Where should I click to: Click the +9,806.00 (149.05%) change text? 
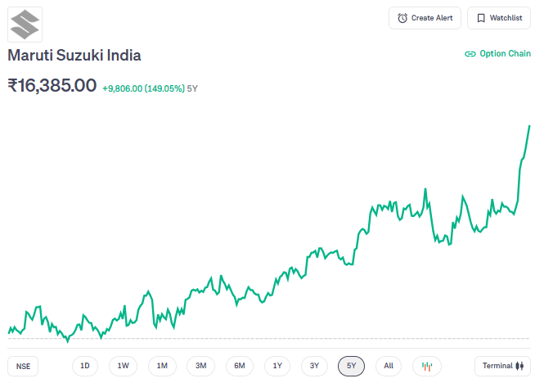click(144, 88)
